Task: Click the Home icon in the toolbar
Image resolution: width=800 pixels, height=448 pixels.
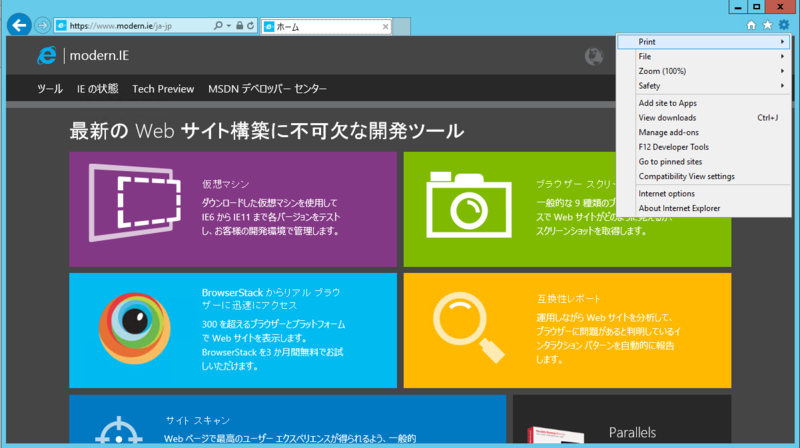Action: tap(751, 25)
